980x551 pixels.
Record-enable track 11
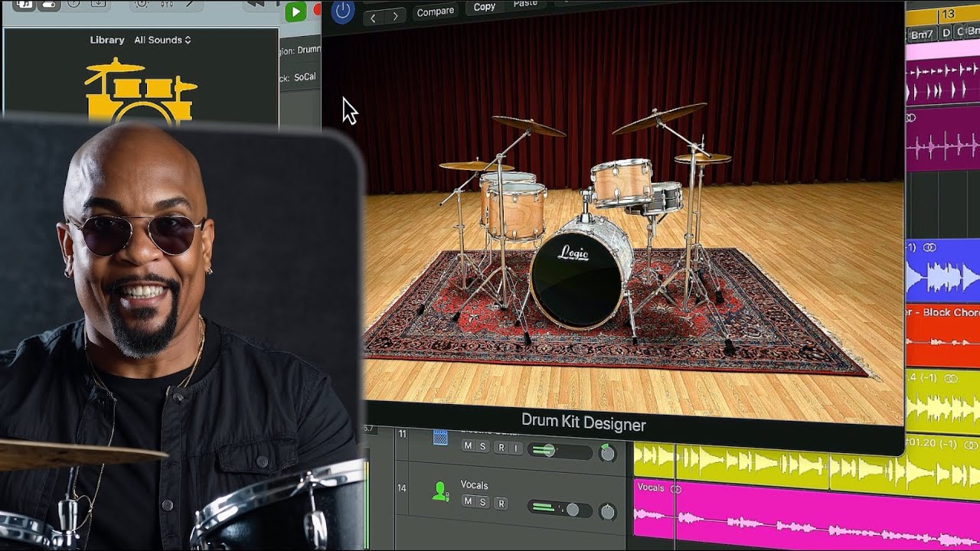tap(501, 447)
